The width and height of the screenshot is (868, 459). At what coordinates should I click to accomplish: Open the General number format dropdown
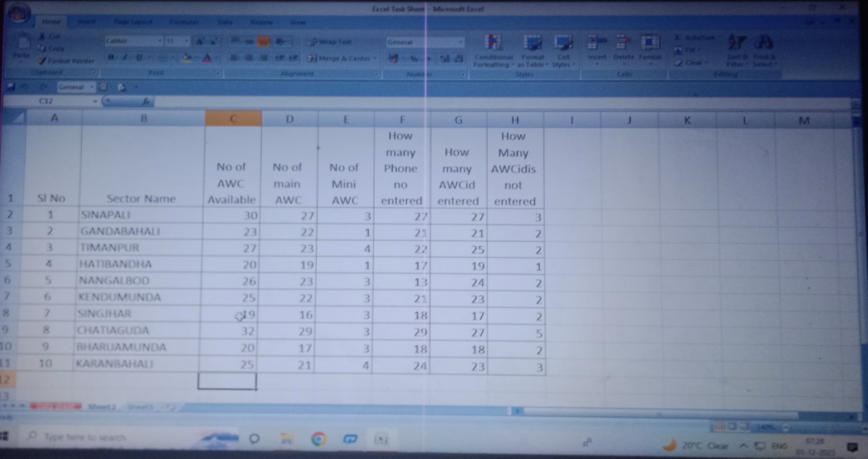coord(460,43)
